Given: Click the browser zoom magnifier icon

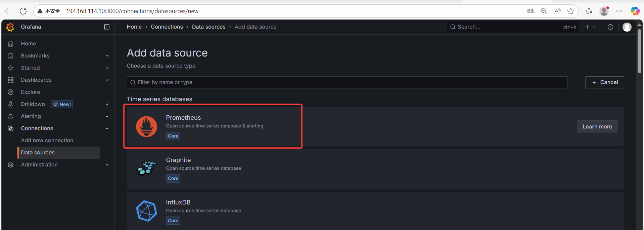Looking at the screenshot, I should (544, 11).
